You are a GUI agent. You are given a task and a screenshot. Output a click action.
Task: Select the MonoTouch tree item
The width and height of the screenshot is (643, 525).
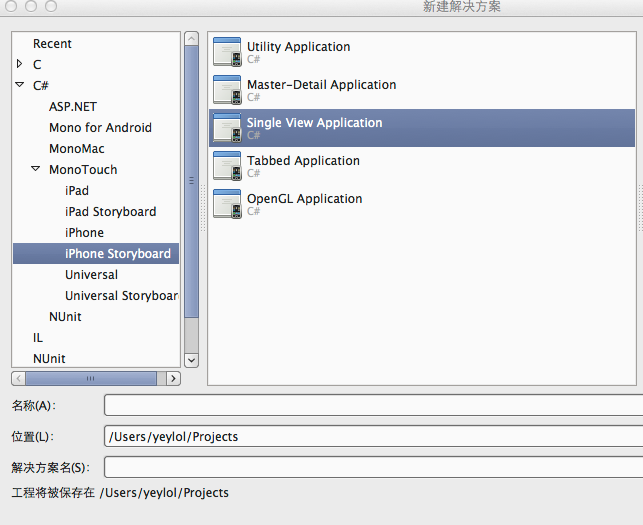pyautogui.click(x=83, y=169)
